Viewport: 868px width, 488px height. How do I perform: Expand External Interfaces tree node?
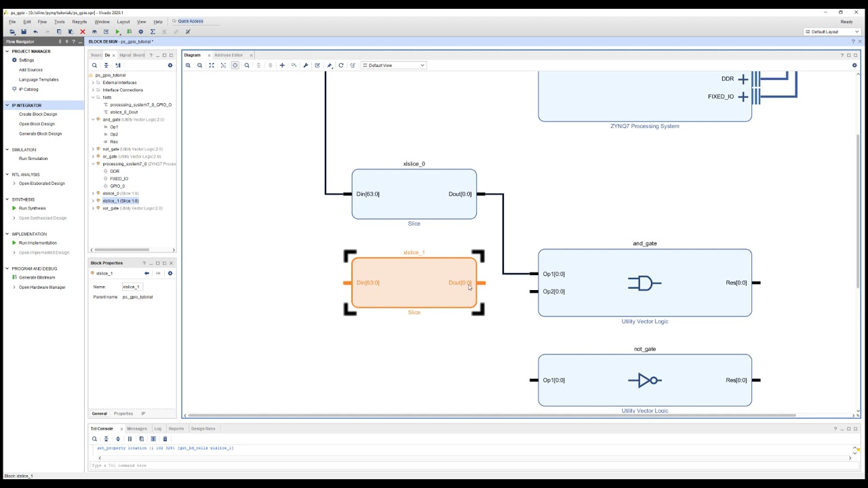(x=93, y=83)
